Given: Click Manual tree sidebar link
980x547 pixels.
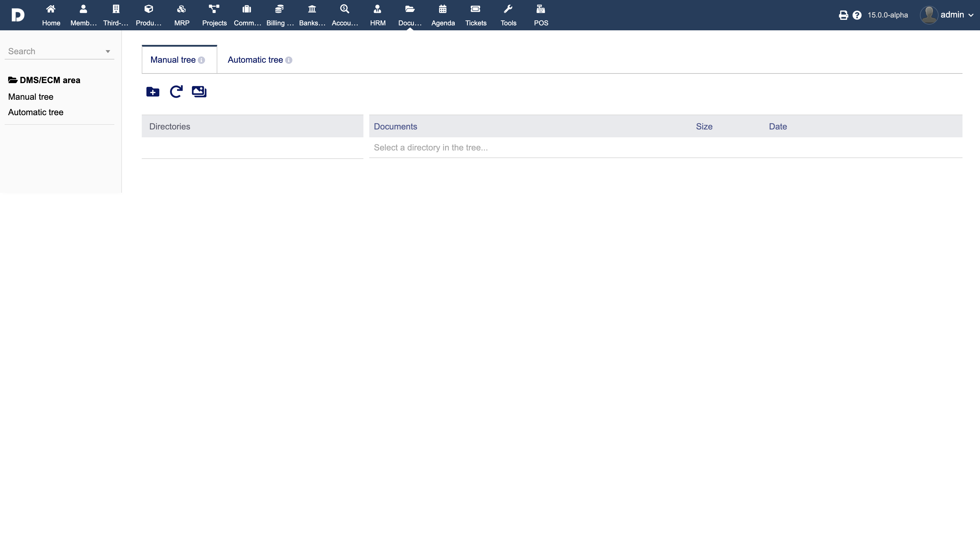Looking at the screenshot, I should pyautogui.click(x=30, y=97).
